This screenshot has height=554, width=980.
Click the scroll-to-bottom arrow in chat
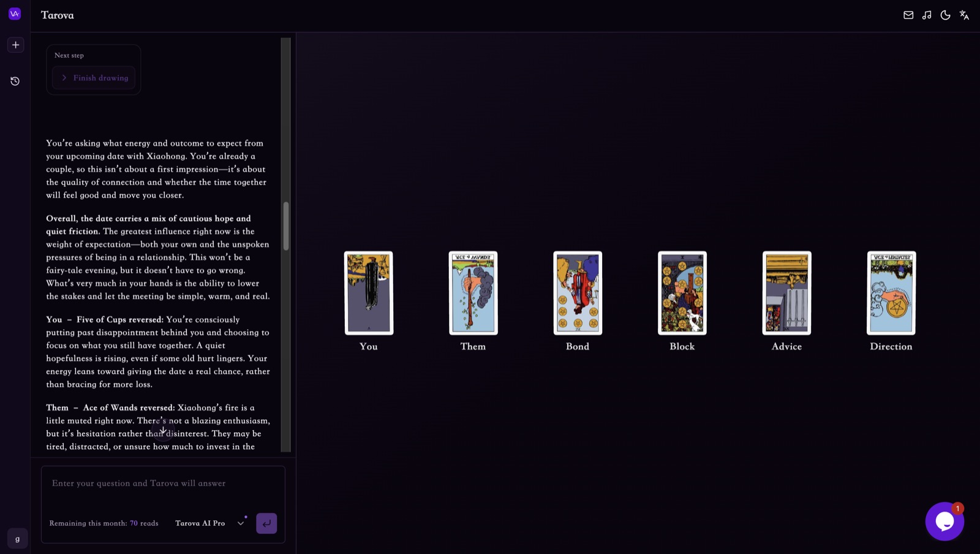pyautogui.click(x=163, y=430)
